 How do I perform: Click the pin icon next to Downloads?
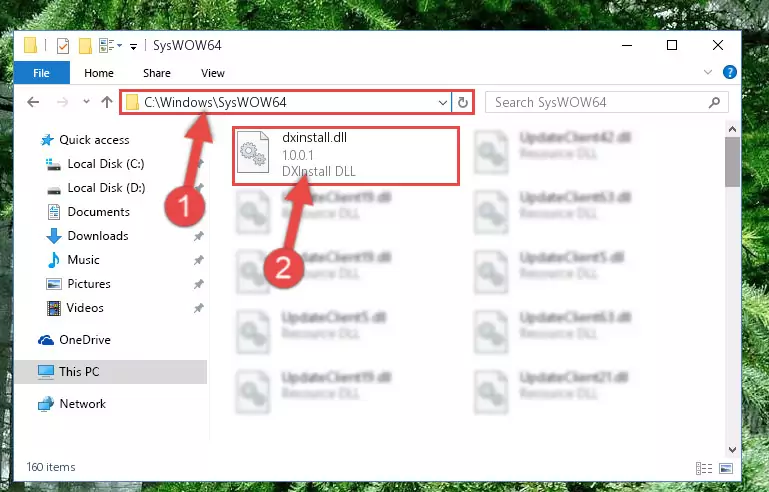[199, 236]
